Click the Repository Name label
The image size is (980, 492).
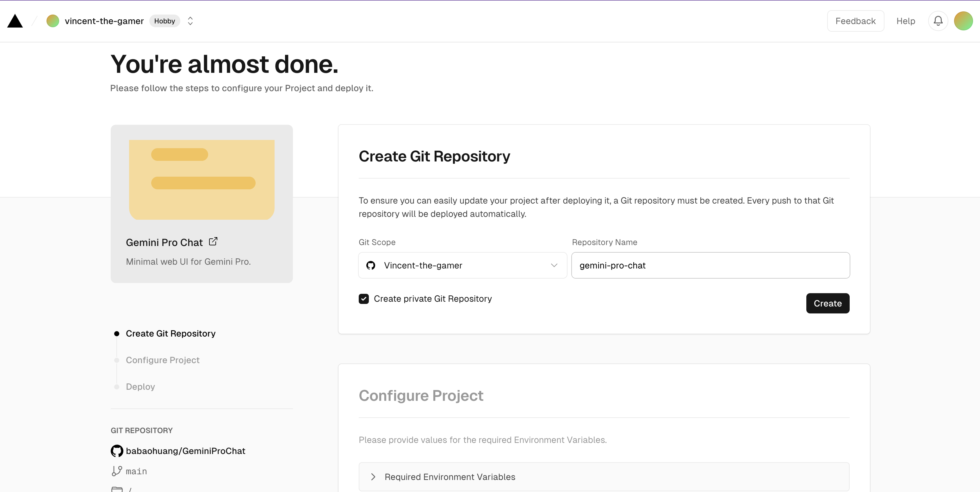click(605, 242)
